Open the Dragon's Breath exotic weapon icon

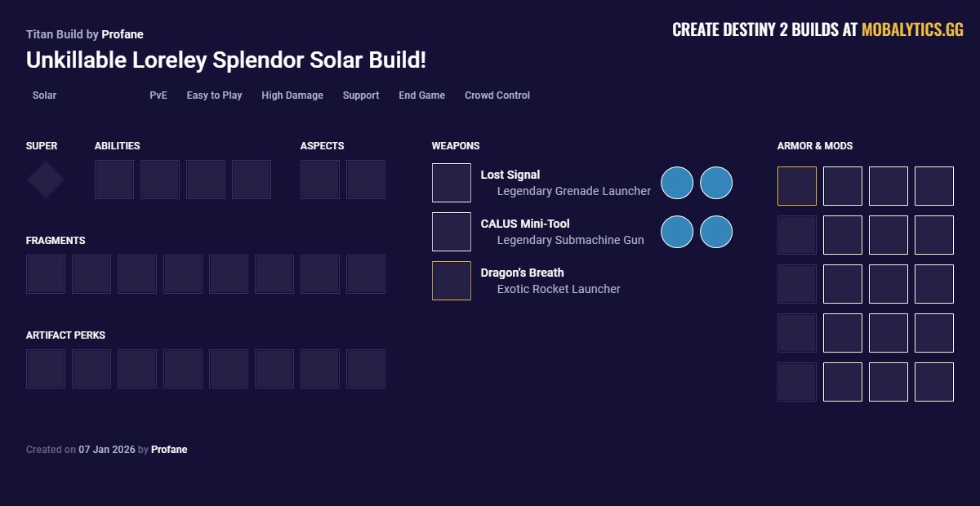coord(452,280)
